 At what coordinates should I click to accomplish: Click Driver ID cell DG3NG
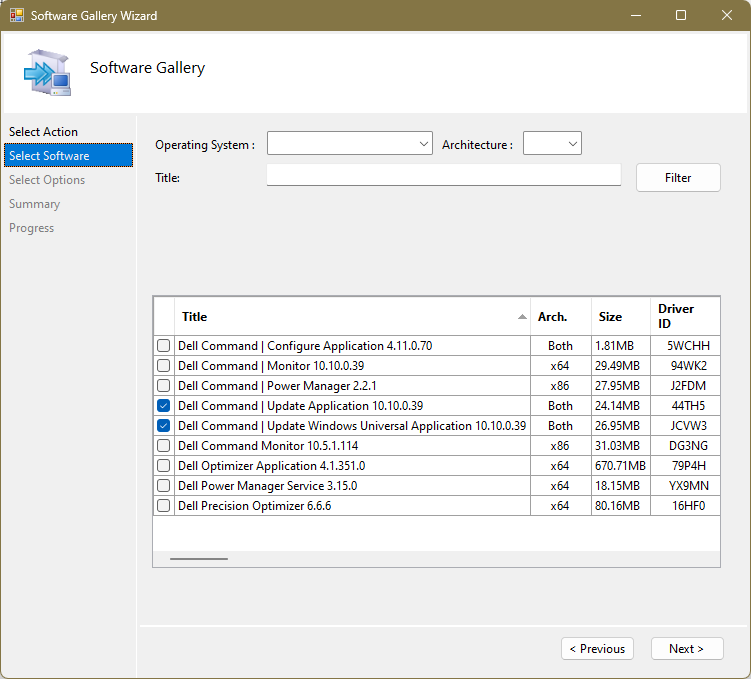pos(685,446)
